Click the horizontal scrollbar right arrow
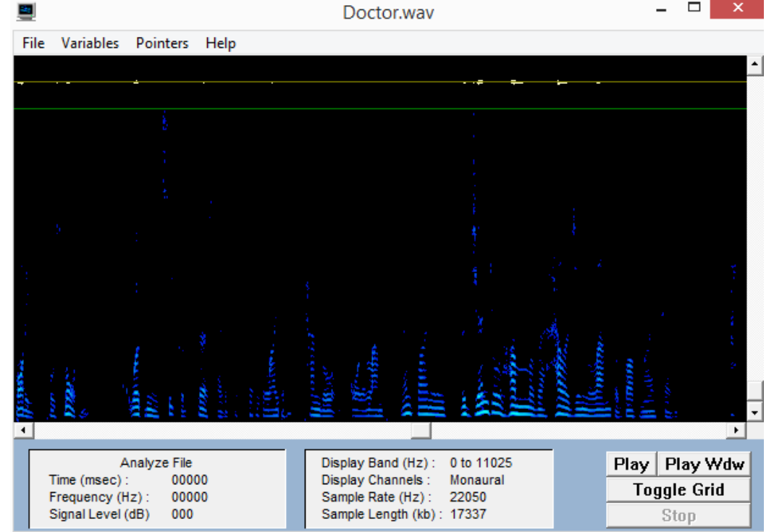 click(x=736, y=431)
